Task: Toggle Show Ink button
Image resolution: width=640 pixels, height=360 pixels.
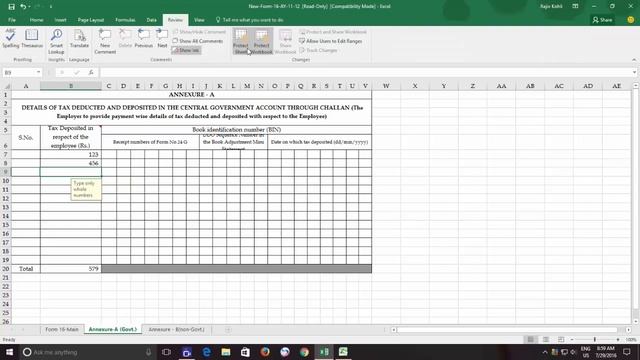Action: click(186, 50)
